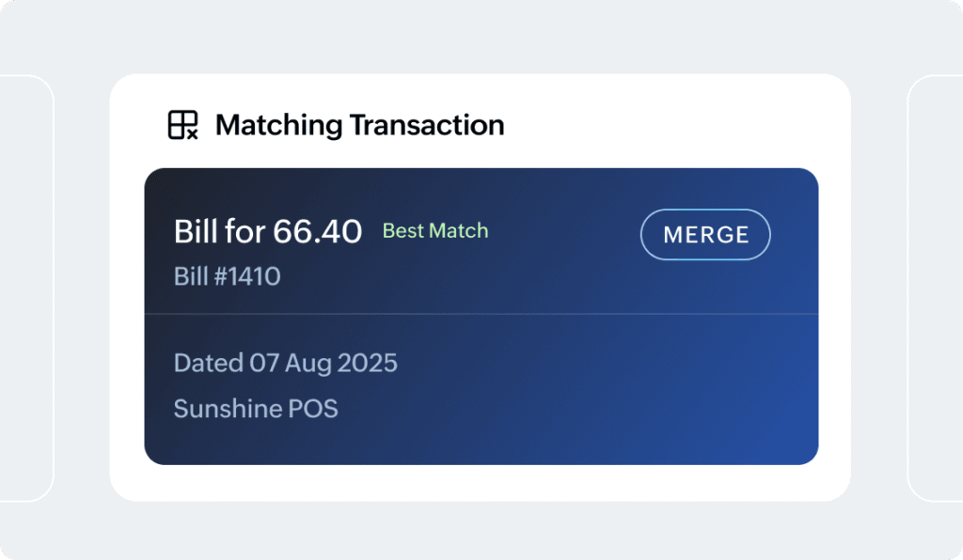
Task: Click the word "Transaction" in the heading
Action: [x=427, y=125]
